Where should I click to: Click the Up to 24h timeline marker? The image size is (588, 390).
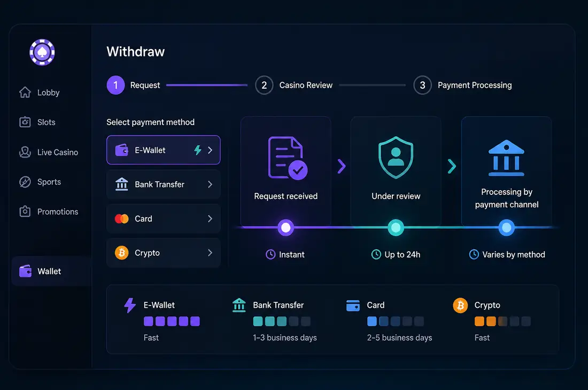point(396,228)
